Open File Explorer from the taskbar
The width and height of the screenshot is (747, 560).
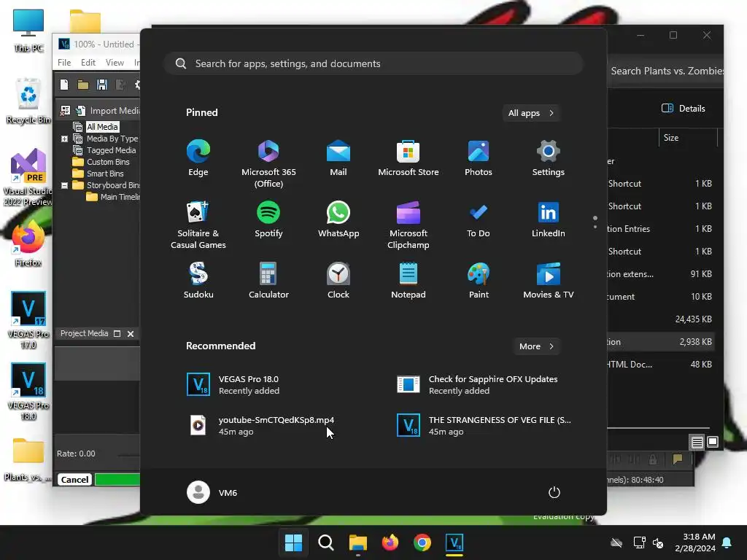357,542
